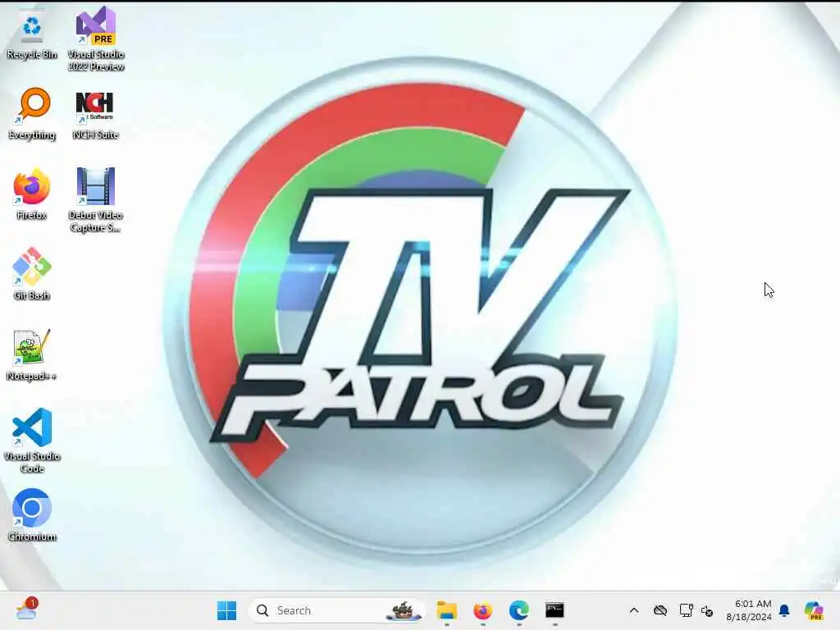Select the Chromium desktop shortcut
The width and height of the screenshot is (840, 630).
coord(32,515)
